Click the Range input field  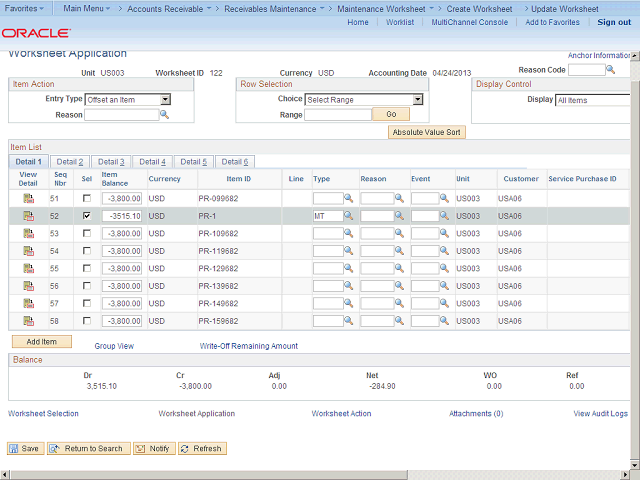tap(337, 115)
